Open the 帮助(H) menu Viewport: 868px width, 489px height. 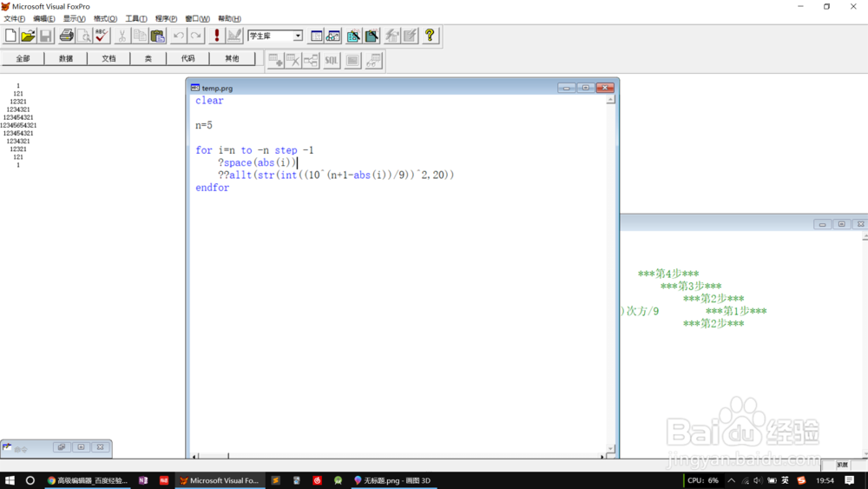[229, 18]
